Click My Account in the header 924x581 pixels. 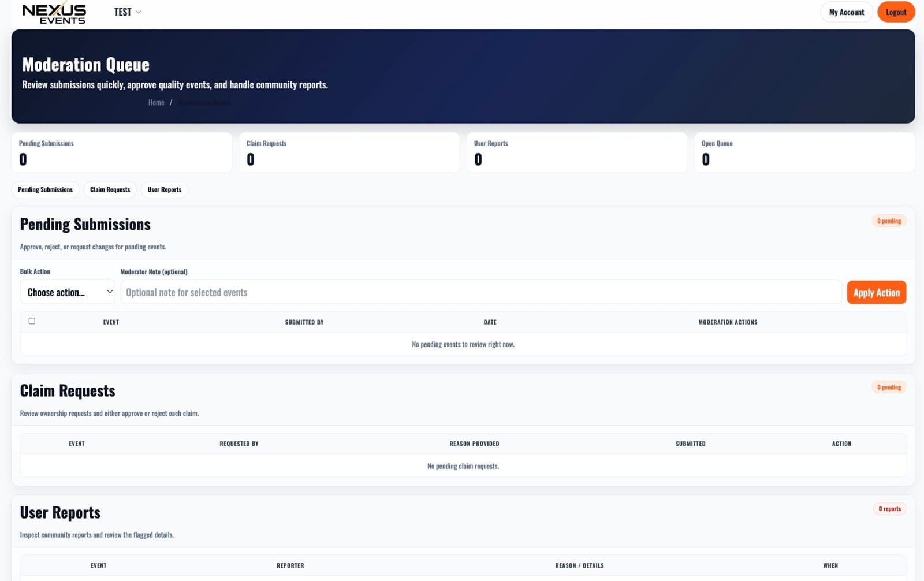click(x=846, y=12)
